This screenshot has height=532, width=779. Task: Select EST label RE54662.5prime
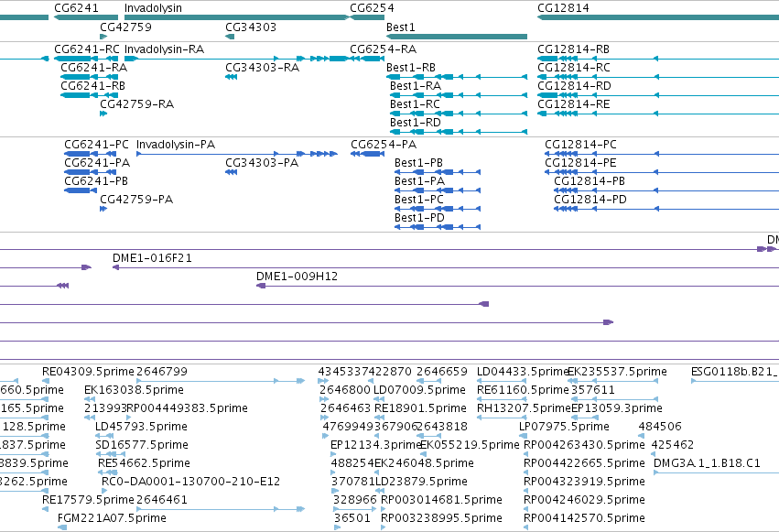tap(144, 463)
